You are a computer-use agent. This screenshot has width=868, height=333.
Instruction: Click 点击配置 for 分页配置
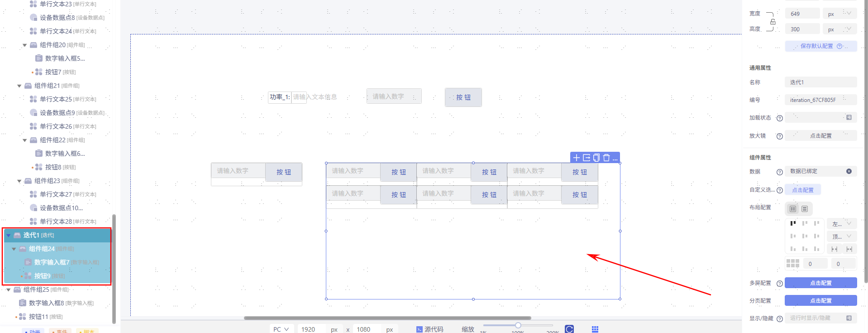tap(821, 300)
